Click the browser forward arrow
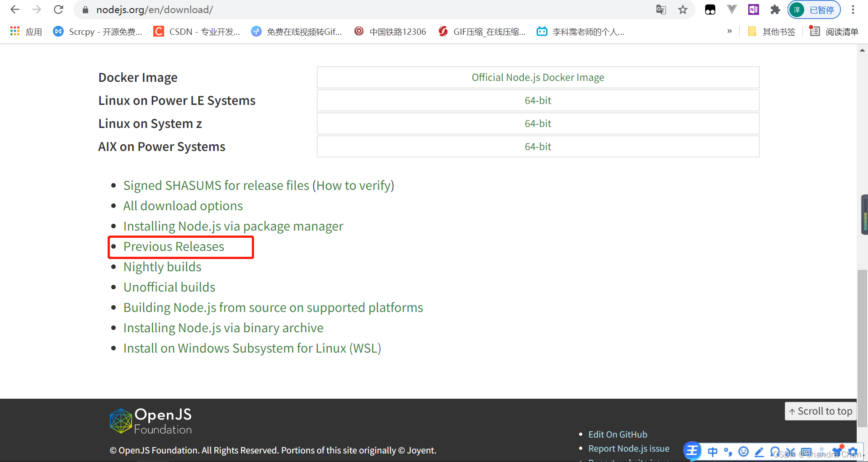Screen dimensions: 868x462 click(x=37, y=9)
